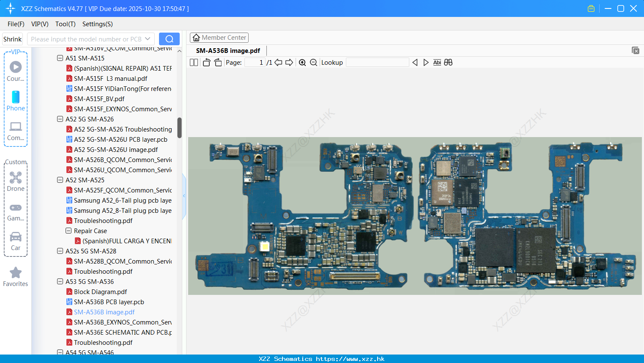Viewport: 644px width, 363px height.
Task: Open A52 5G-SM-A526U image.pdf
Action: click(116, 149)
